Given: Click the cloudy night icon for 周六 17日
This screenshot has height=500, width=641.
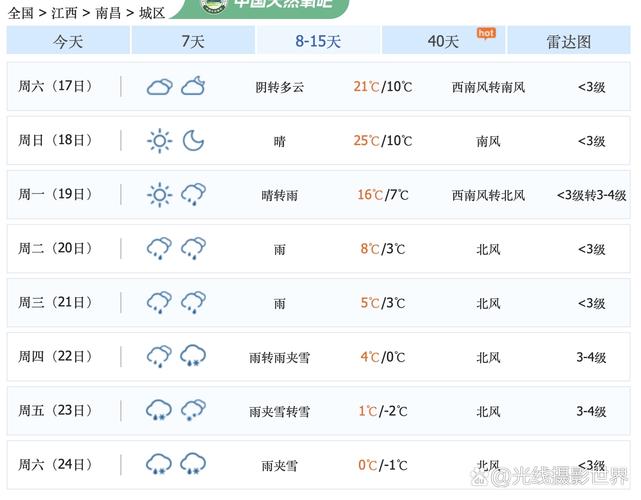Looking at the screenshot, I should tap(193, 86).
